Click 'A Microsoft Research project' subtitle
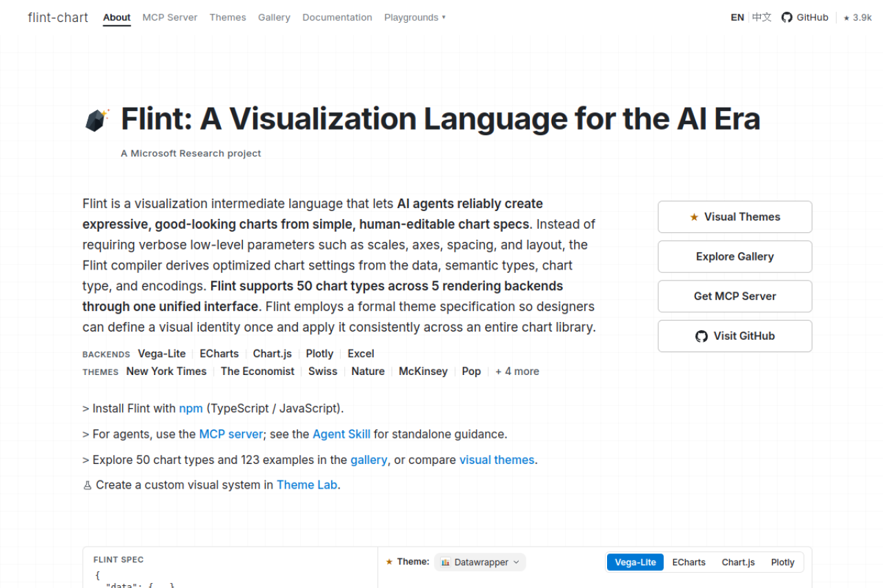883x588 pixels. pos(191,154)
